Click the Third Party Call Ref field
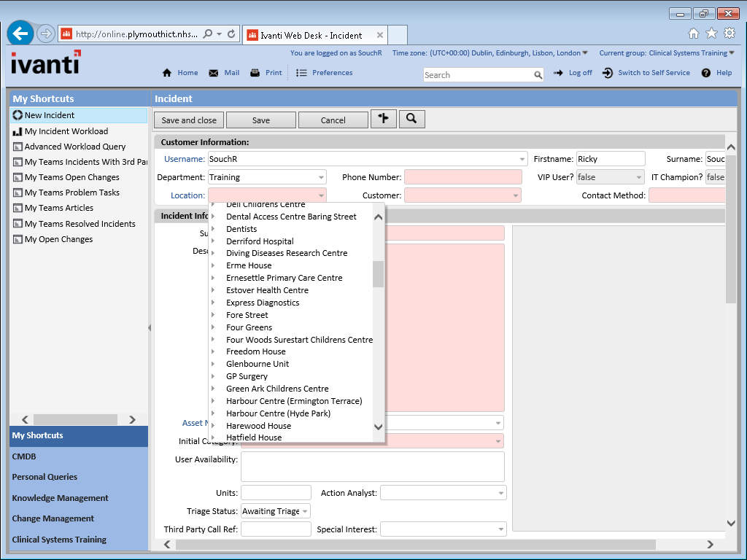Viewport: 747px width, 560px height. [276, 529]
